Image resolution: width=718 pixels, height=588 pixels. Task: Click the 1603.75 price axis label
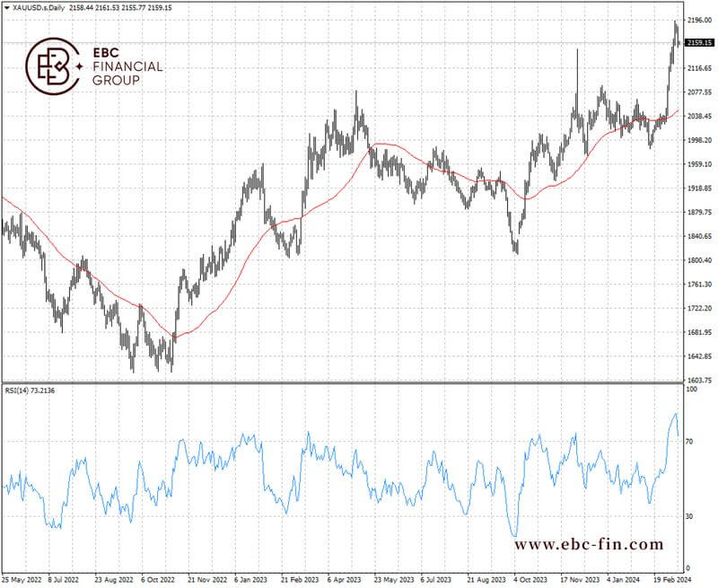(x=697, y=381)
